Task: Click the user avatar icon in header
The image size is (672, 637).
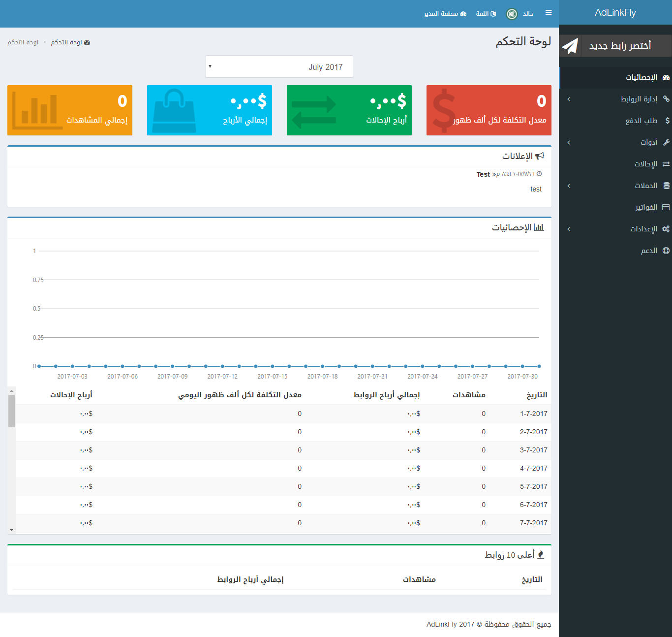Action: point(512,14)
